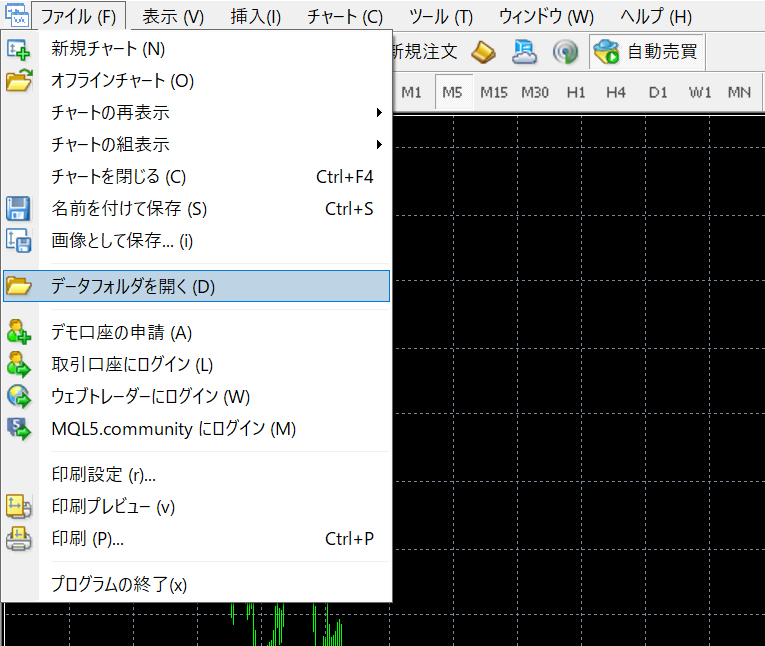
Task: Click the cloud computer toolbar icon
Action: tap(524, 52)
